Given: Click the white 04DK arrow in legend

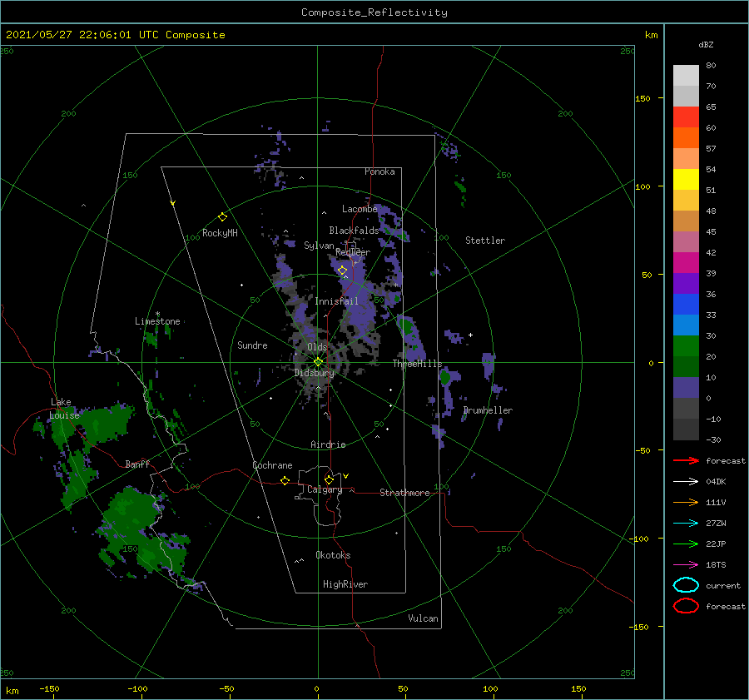Looking at the screenshot, I should [x=686, y=481].
